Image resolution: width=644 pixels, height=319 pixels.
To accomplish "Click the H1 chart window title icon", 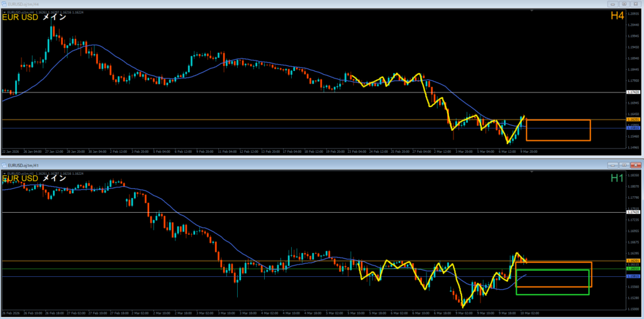I will pos(4,165).
